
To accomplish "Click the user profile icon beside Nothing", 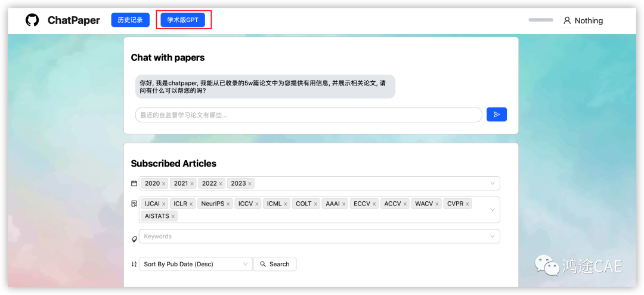I will coord(567,20).
